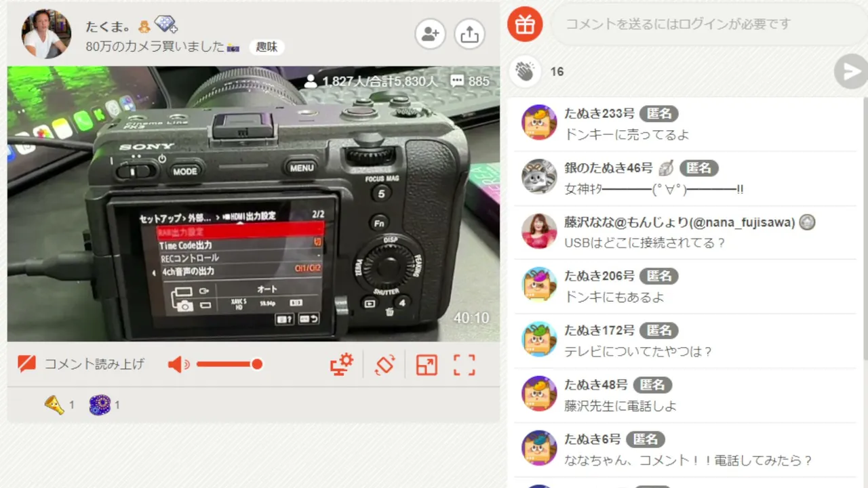Select the purple donut gift item
The height and width of the screenshot is (488, 868).
(x=100, y=405)
